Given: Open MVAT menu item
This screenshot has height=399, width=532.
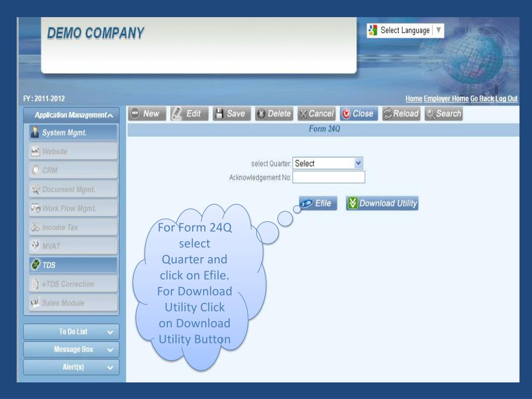Looking at the screenshot, I should coord(73,246).
